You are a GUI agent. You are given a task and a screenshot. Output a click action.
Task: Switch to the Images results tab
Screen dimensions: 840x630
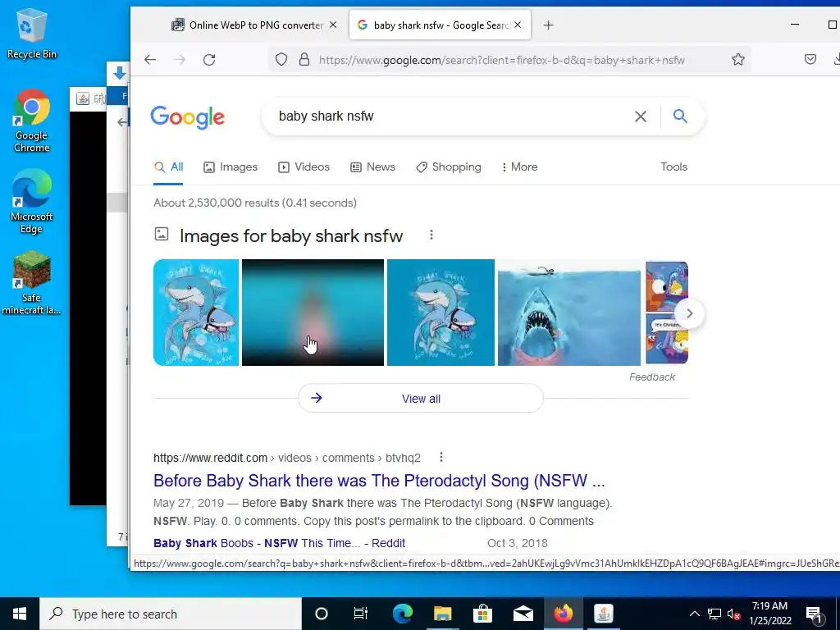tap(231, 167)
